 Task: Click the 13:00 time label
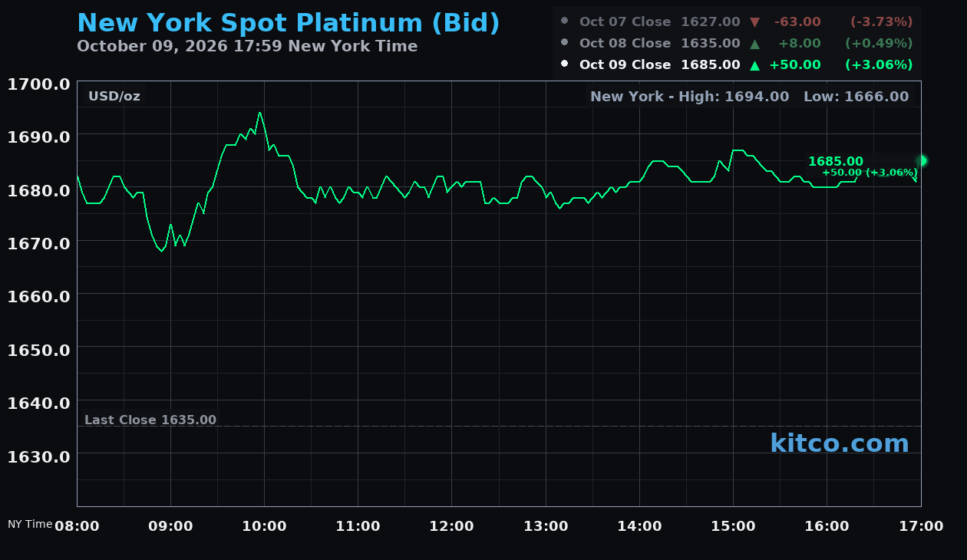[x=546, y=526]
